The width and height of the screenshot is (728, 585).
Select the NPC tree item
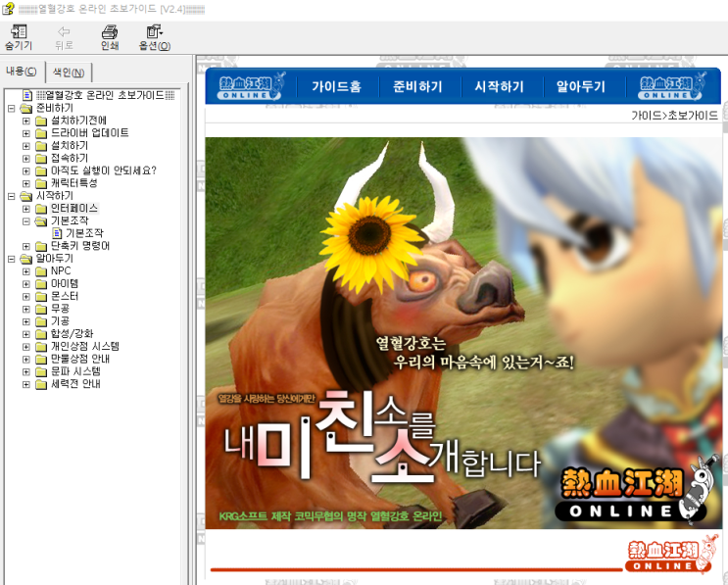[61, 271]
